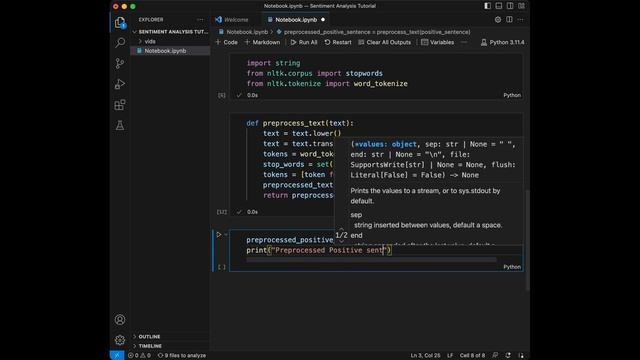Show previous signature in parameter hint
Viewport: 640px width, 360px height.
click(x=342, y=229)
